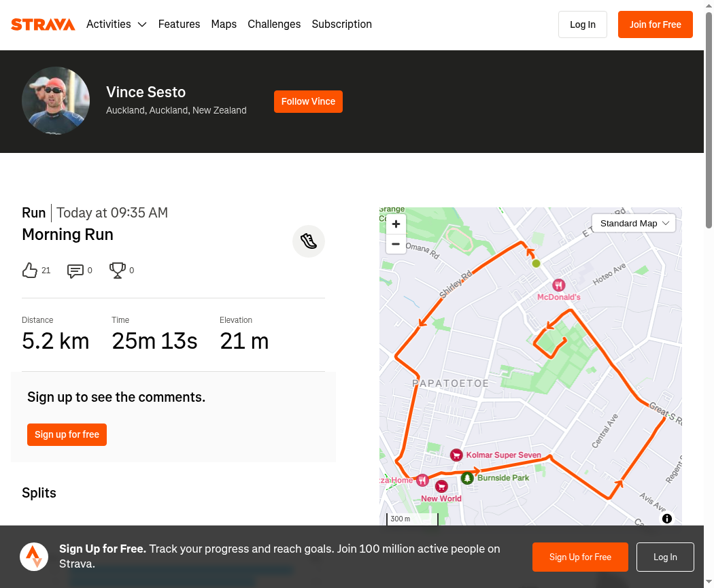Zoom in on the map

(396, 224)
